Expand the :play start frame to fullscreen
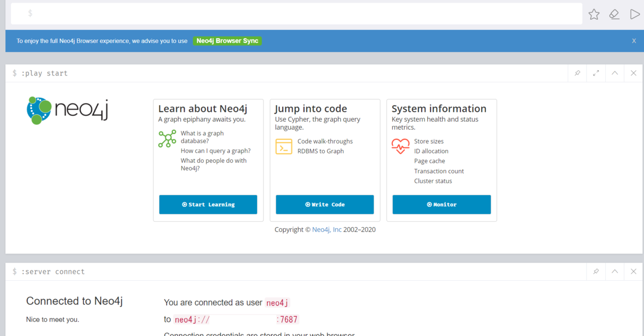Viewport: 644px width, 336px height. pos(596,73)
